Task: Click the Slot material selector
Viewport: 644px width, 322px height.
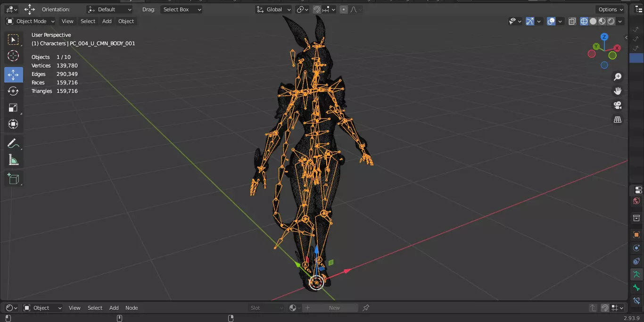Action: coord(266,308)
